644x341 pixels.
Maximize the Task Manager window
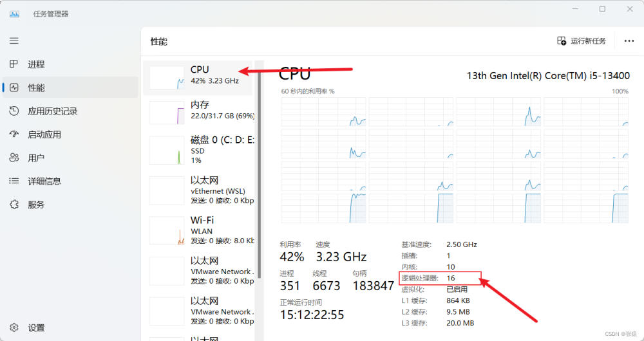(x=602, y=9)
